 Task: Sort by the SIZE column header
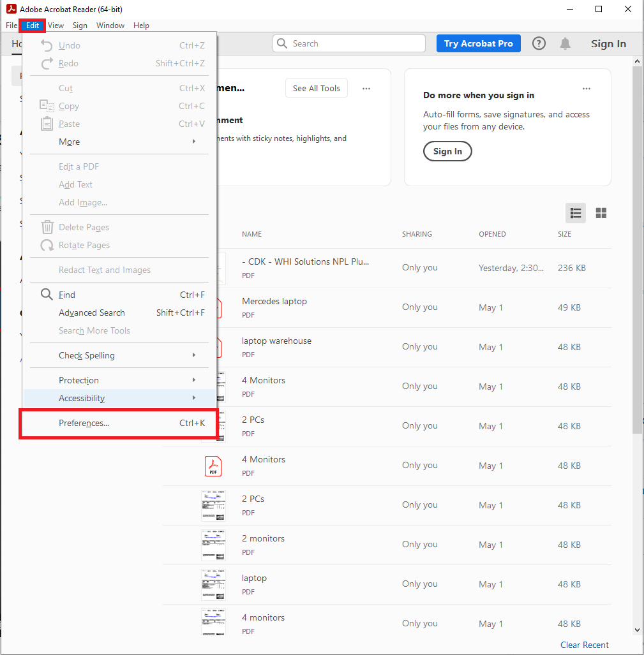[564, 234]
